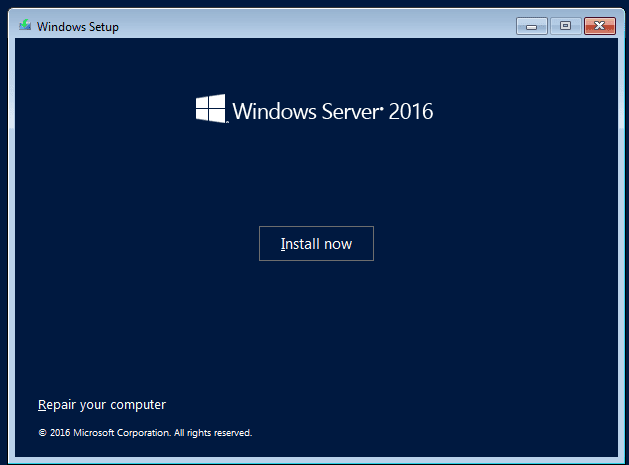This screenshot has width=629, height=465.
Task: Click the Windows Server 2016 heading
Action: pyautogui.click(x=315, y=110)
